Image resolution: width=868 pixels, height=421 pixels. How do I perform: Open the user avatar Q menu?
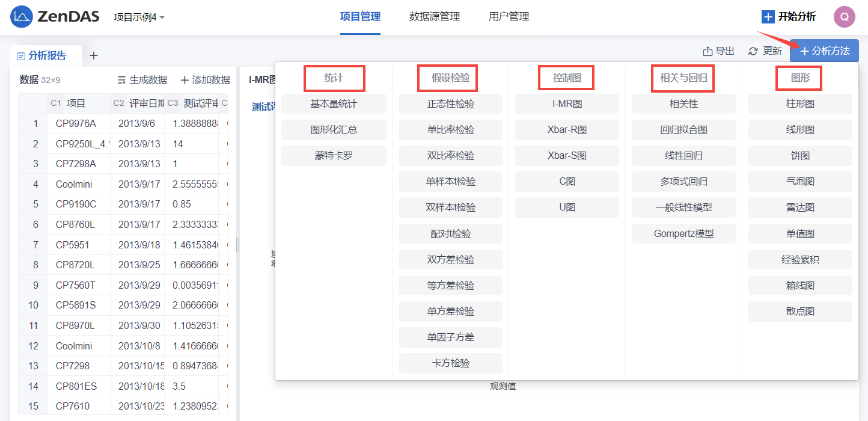(x=844, y=17)
